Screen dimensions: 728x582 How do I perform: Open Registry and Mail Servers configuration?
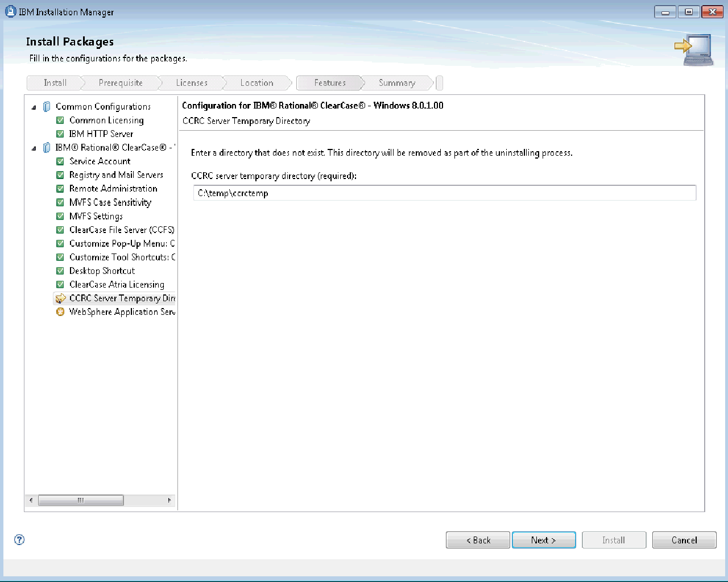click(x=116, y=174)
